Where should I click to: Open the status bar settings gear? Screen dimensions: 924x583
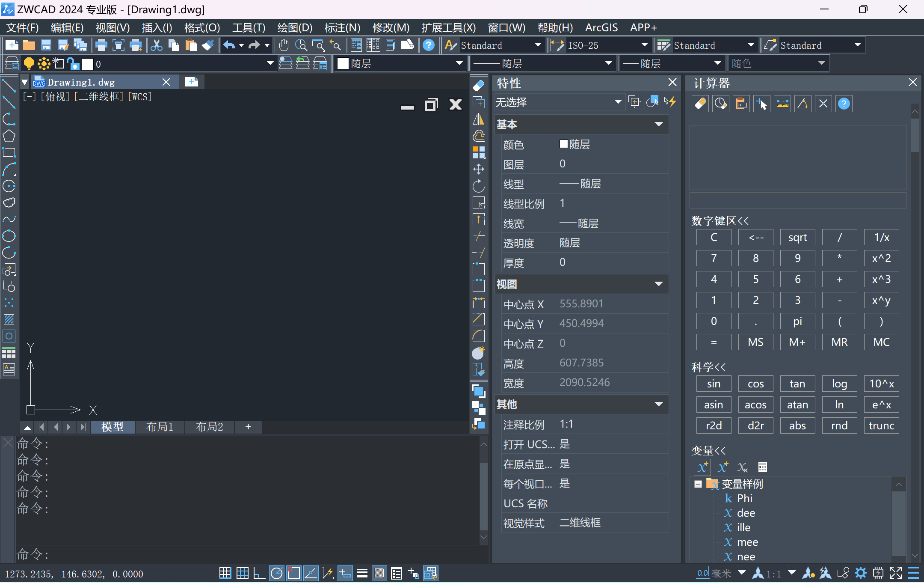click(861, 573)
